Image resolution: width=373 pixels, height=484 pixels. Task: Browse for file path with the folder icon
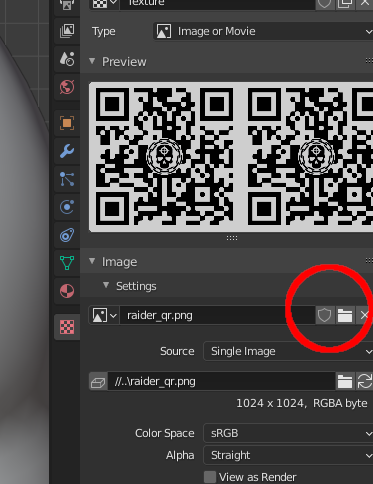(x=345, y=381)
